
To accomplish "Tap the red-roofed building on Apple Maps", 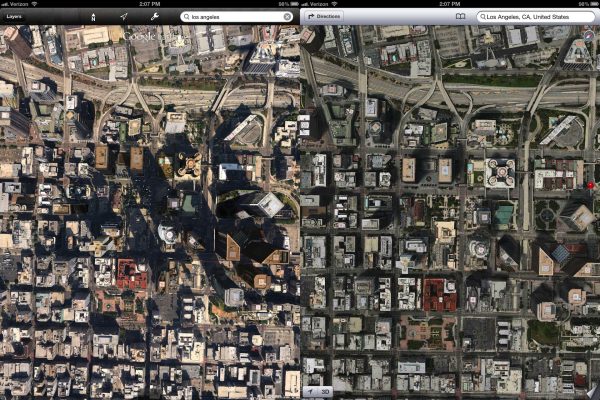I will (439, 295).
